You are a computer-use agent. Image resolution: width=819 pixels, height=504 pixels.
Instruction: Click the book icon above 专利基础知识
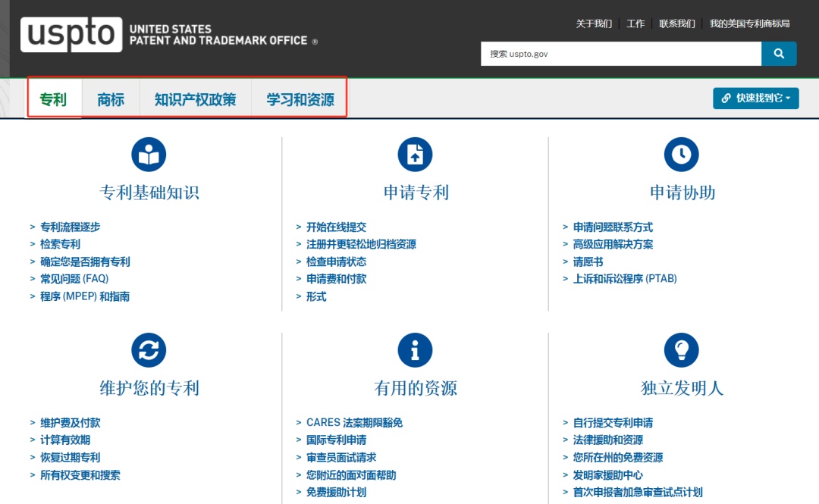(x=149, y=155)
